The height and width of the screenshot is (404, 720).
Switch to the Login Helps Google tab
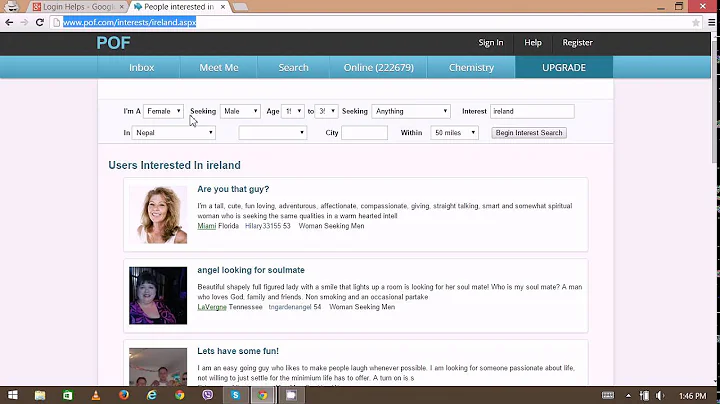point(77,7)
